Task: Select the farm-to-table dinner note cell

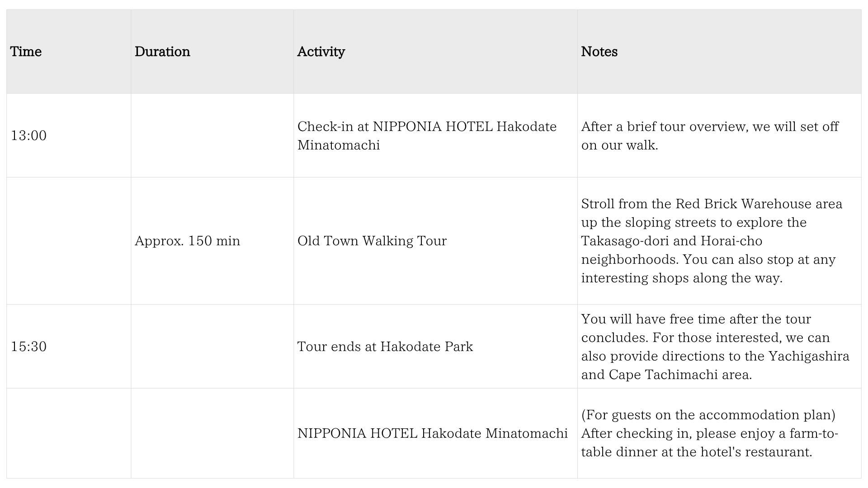Action: pyautogui.click(x=710, y=433)
